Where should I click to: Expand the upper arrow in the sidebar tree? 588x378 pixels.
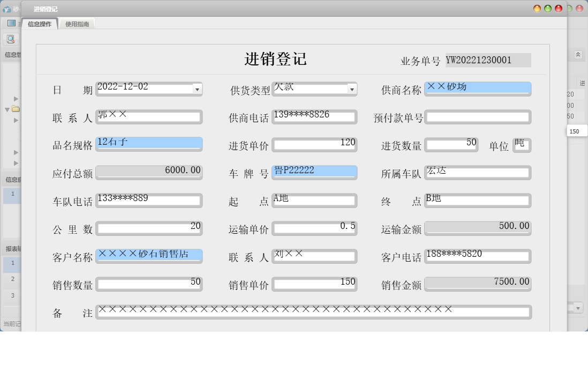[16, 99]
